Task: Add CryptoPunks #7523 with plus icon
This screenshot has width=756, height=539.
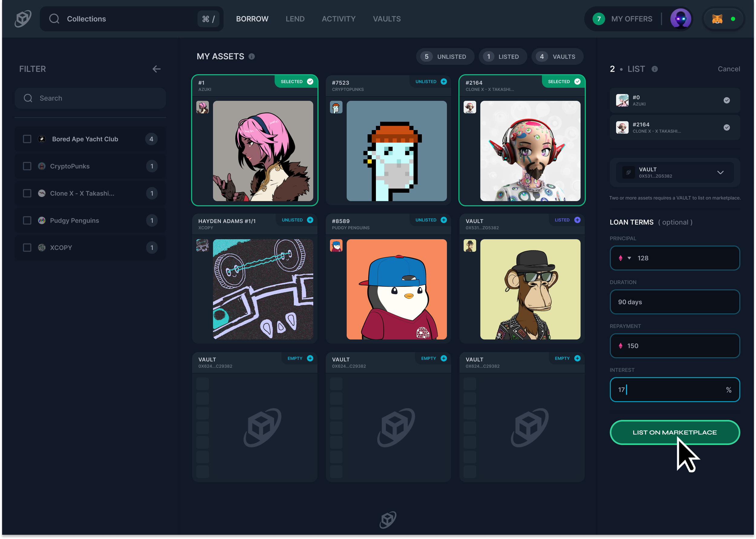Action: pyautogui.click(x=444, y=82)
